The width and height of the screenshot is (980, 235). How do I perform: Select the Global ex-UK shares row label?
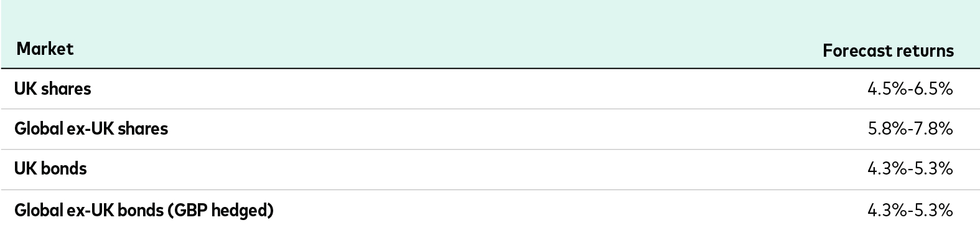pyautogui.click(x=91, y=128)
